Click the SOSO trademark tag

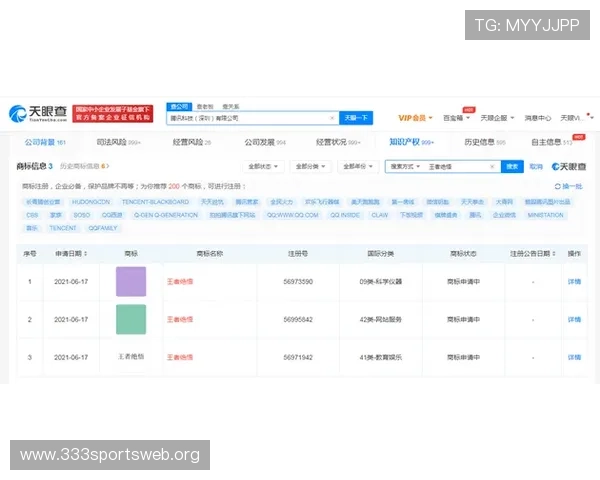(x=82, y=215)
